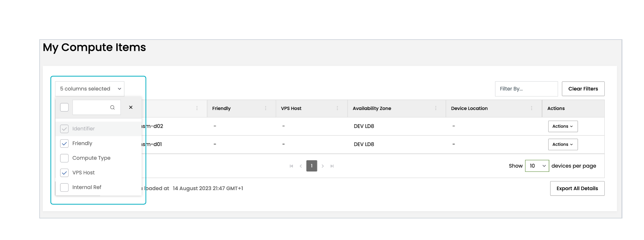
Task: Go to the first page using pagination icon
Action: point(291,166)
